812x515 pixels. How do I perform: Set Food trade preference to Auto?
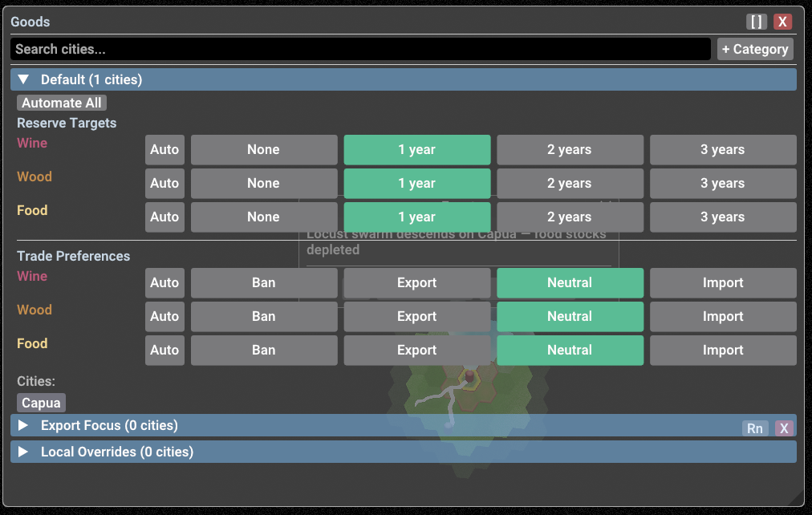coord(164,351)
